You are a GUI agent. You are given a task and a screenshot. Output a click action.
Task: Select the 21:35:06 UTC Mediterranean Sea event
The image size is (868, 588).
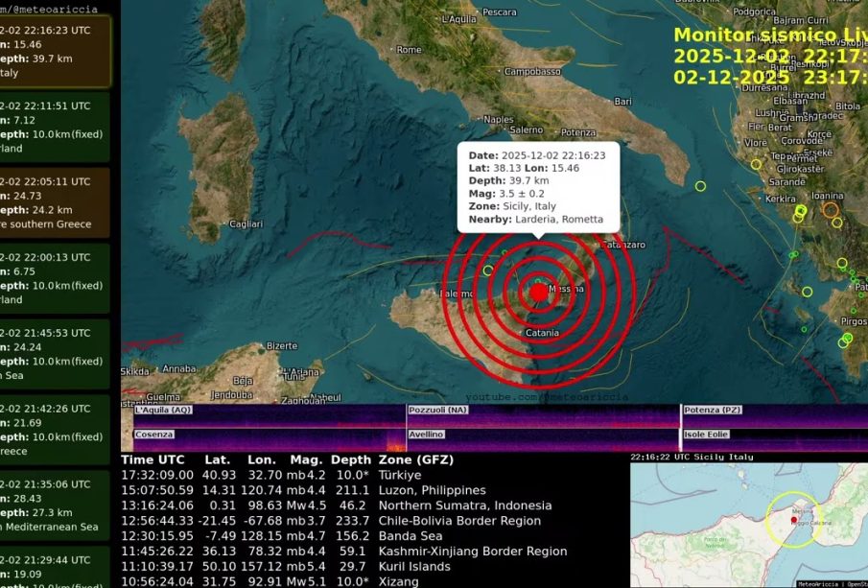(55, 505)
